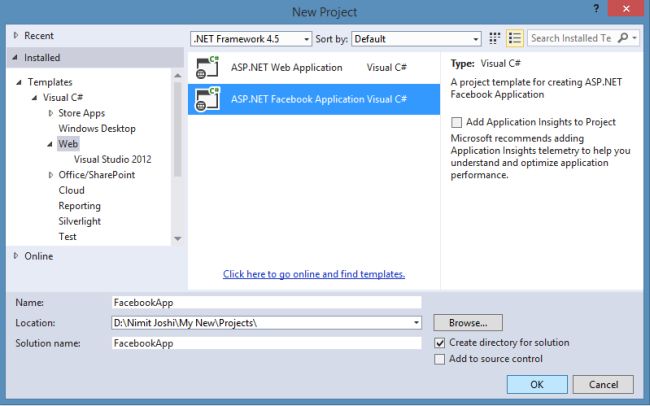
Task: Switch to small icons grid view
Action: pyautogui.click(x=494, y=39)
